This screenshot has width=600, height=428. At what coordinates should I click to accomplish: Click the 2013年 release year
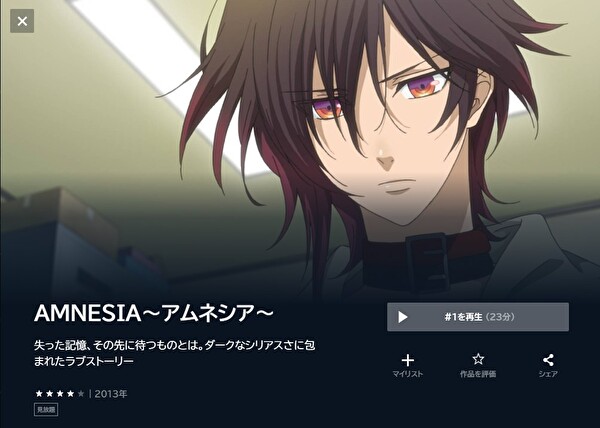(x=111, y=394)
